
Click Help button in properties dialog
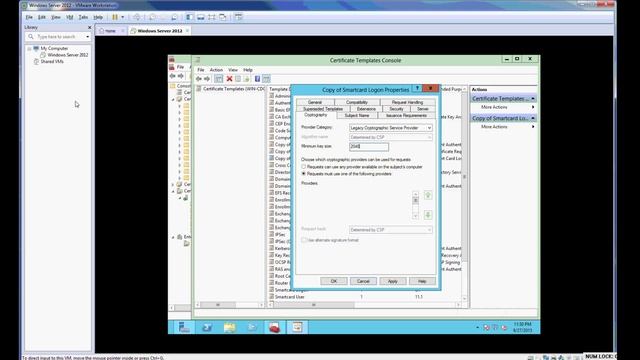coord(422,281)
